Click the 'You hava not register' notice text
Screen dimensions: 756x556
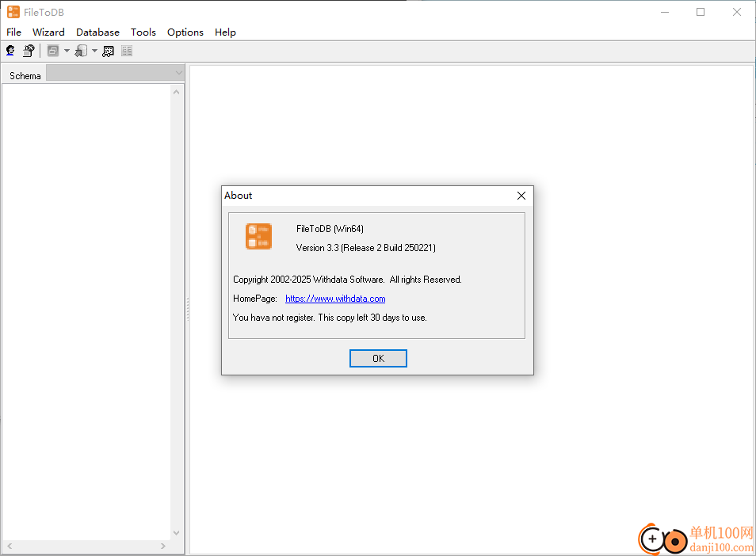point(330,318)
